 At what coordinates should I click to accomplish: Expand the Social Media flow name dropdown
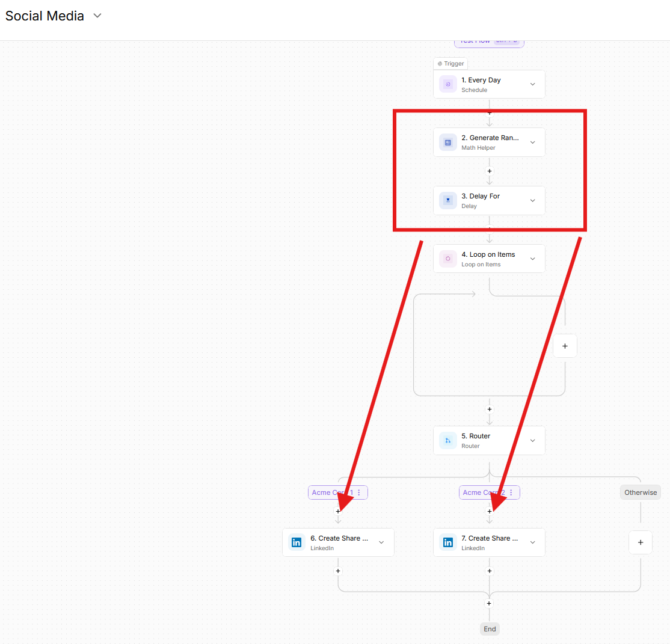tap(97, 16)
